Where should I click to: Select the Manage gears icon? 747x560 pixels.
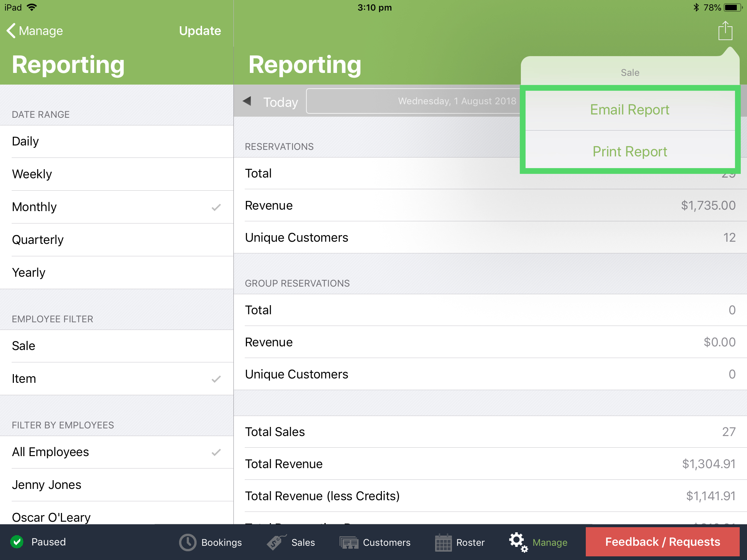[x=518, y=542]
